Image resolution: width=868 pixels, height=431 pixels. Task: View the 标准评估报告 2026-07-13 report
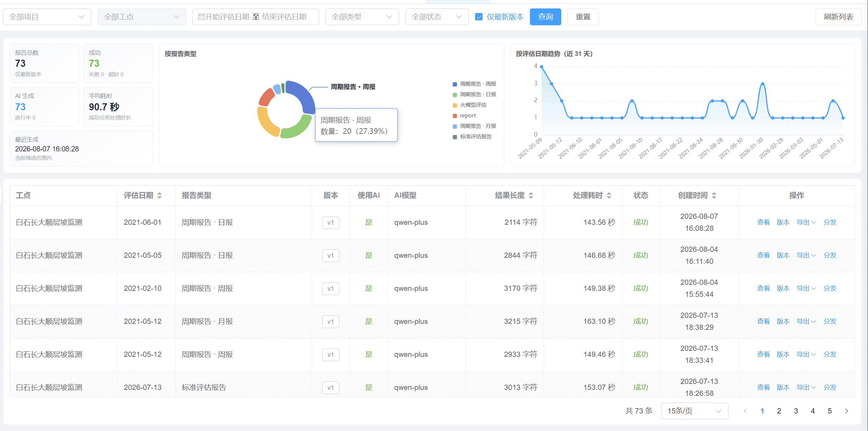coord(763,387)
